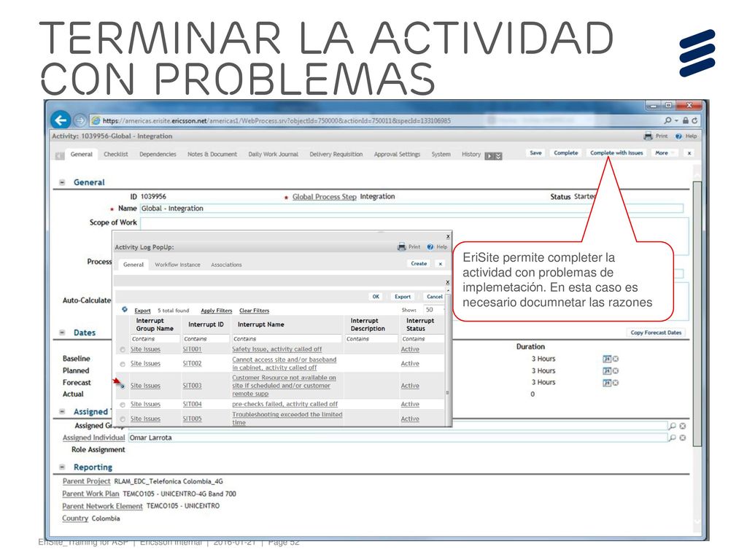Click the Print icon in activity header

[649, 136]
